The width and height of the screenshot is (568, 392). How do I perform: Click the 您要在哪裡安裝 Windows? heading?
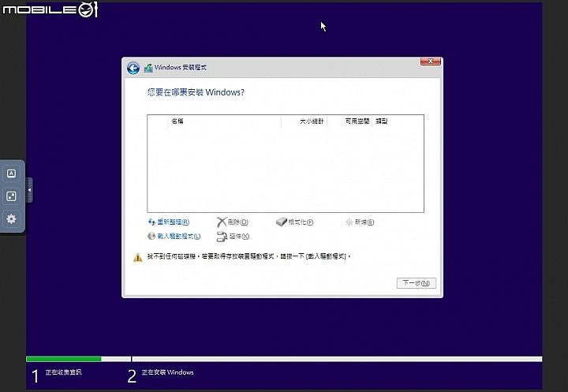[196, 92]
